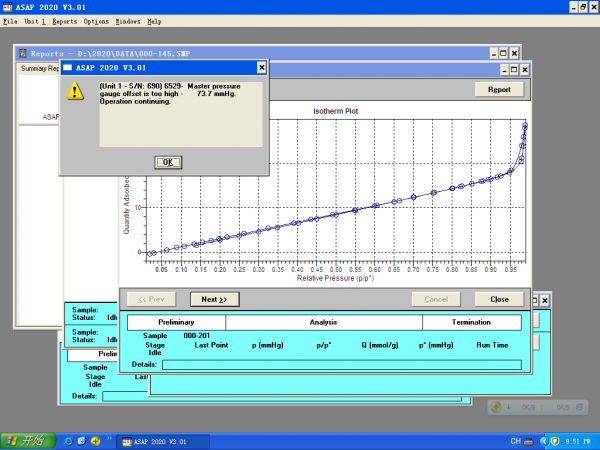Open the Help menu
Image resolution: width=600 pixels, height=450 pixels.
[154, 21]
